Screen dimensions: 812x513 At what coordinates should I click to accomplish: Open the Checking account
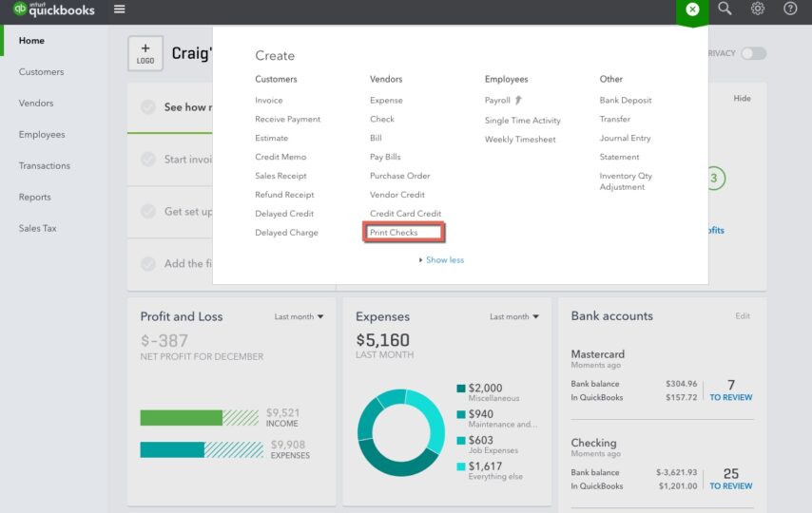[593, 443]
